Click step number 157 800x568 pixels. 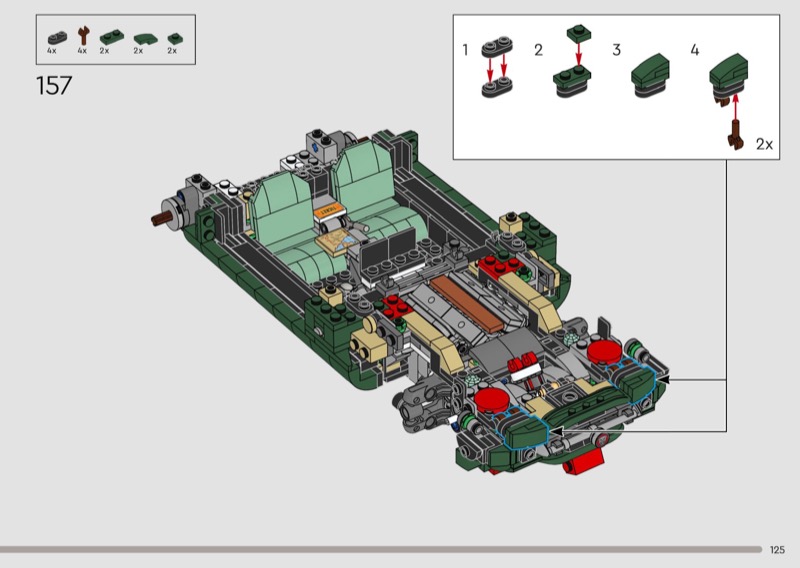coord(54,85)
